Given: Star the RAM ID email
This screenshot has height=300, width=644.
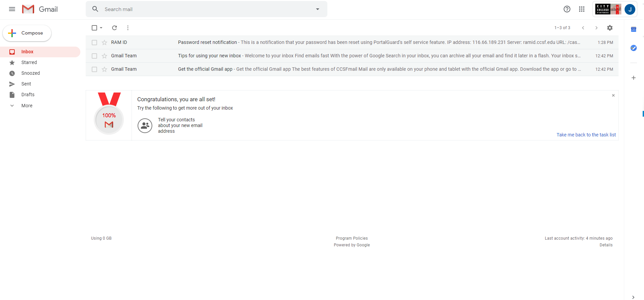Looking at the screenshot, I should [x=104, y=43].
